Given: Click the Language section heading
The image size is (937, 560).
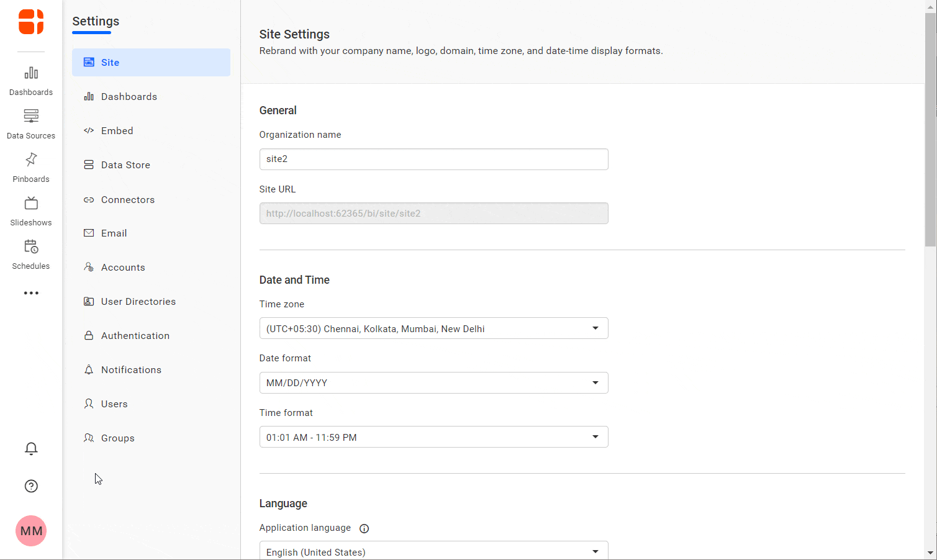Looking at the screenshot, I should [283, 504].
